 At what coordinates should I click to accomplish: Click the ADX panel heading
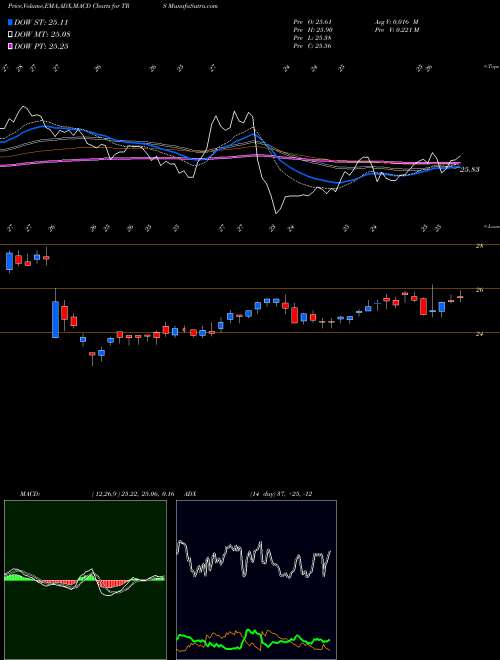pos(191,494)
